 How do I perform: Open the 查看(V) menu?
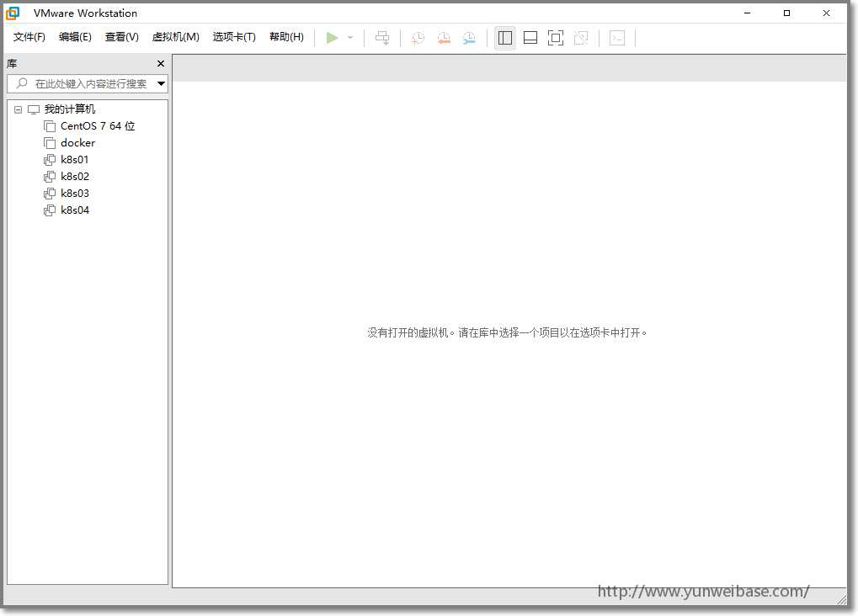point(121,37)
